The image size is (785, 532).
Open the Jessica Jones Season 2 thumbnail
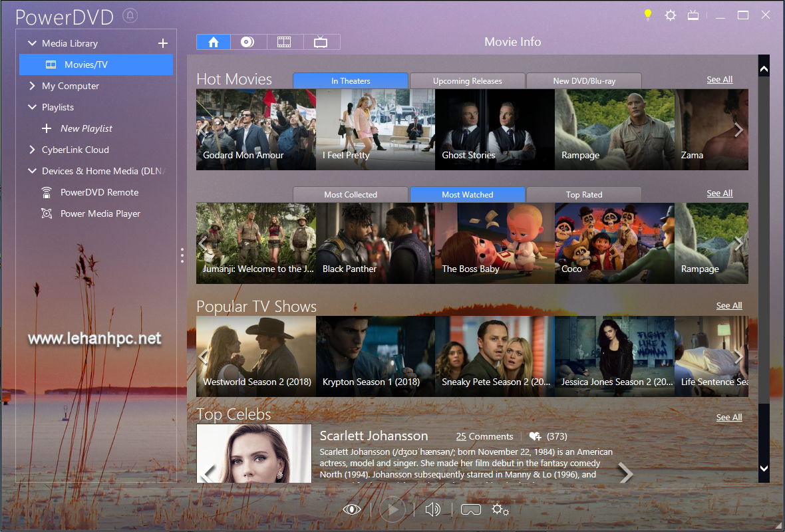[614, 356]
